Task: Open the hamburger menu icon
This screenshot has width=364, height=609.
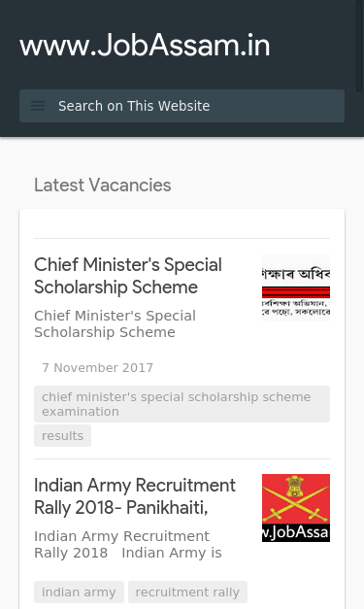Action: point(38,106)
